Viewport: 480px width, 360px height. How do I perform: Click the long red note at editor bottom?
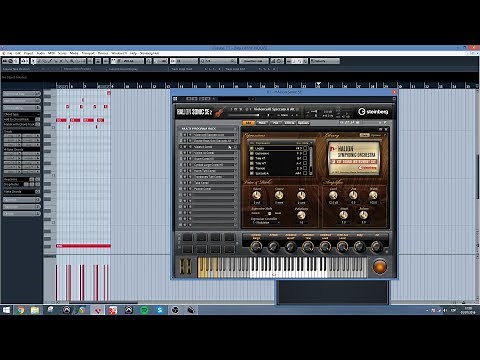pos(83,246)
